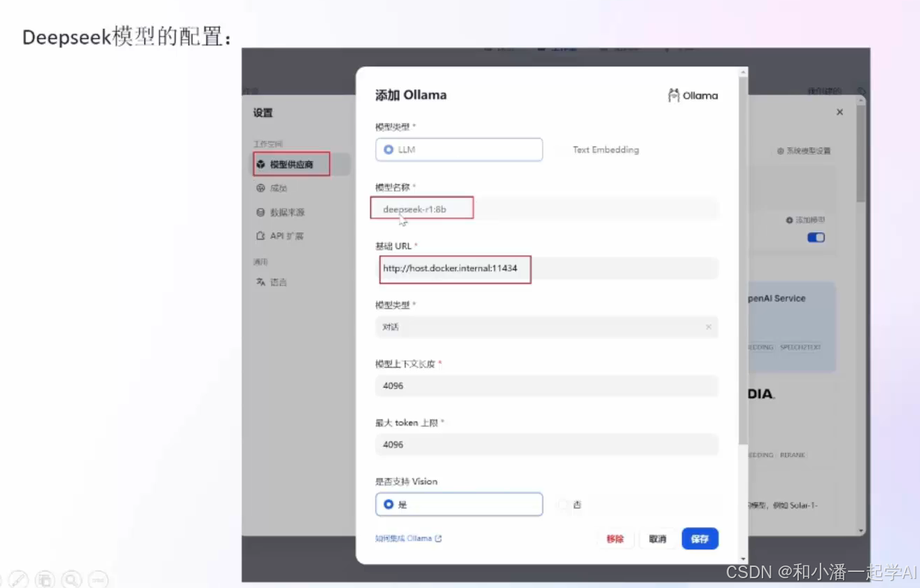Open the 对话 model type dropdown

(547, 327)
